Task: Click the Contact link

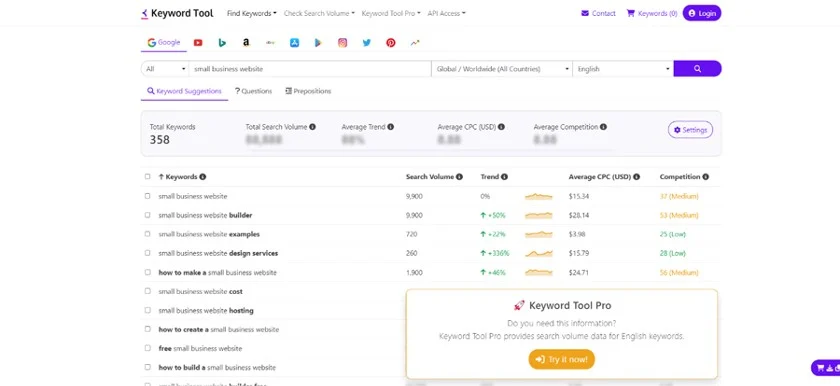Action: click(x=598, y=13)
